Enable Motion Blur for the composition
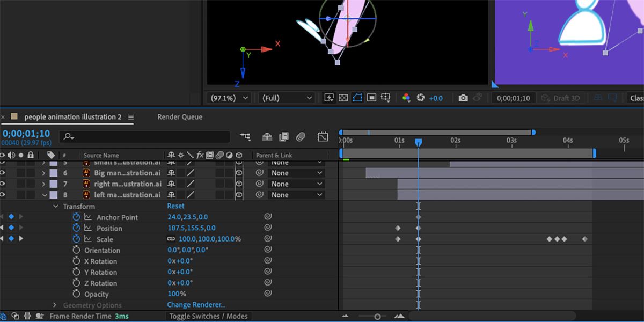Screen dimensions: 644x322 [x=301, y=137]
